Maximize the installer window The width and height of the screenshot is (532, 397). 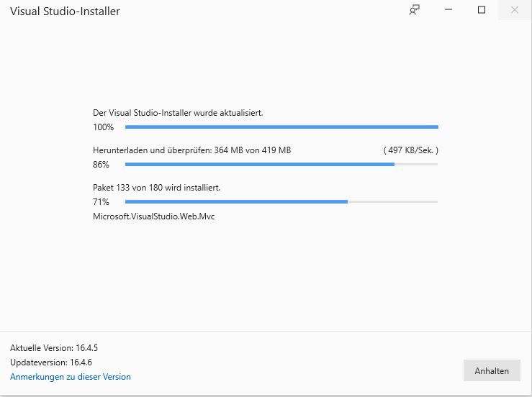[482, 10]
